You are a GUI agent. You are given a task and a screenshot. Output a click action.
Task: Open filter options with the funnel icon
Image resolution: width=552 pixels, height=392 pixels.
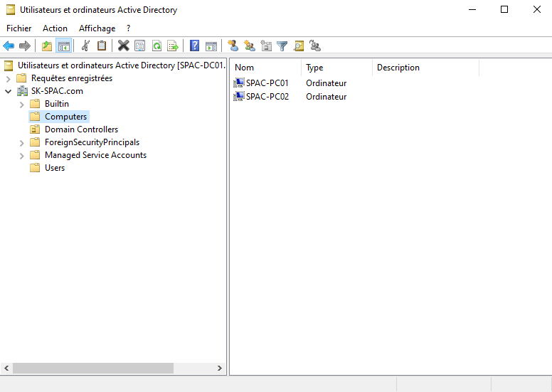coord(282,46)
